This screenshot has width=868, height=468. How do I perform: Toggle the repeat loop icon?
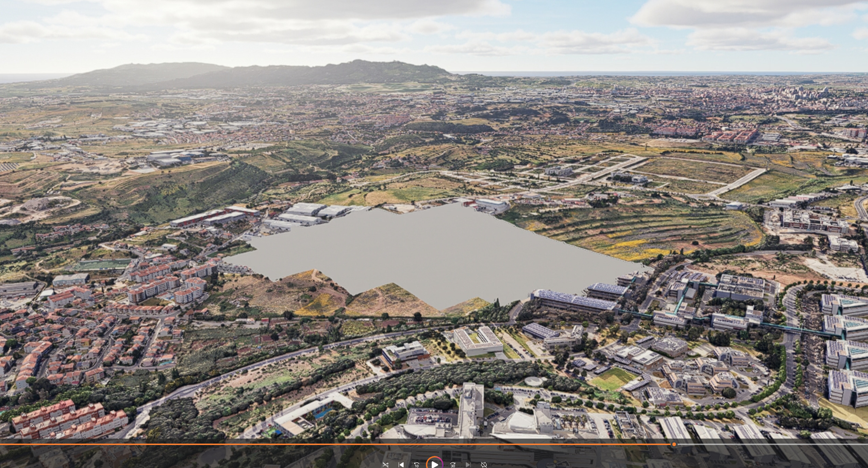tap(484, 464)
